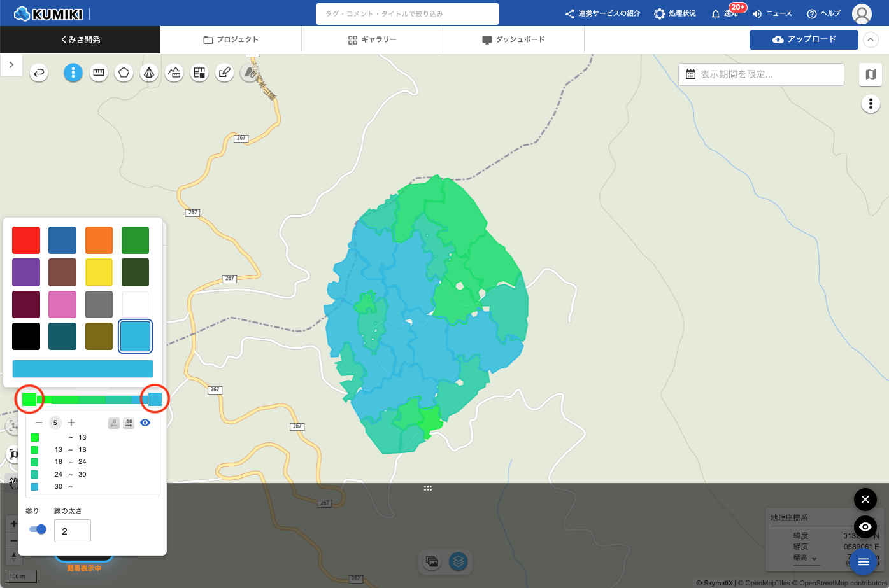Click the undo back arrow icon

(x=39, y=73)
